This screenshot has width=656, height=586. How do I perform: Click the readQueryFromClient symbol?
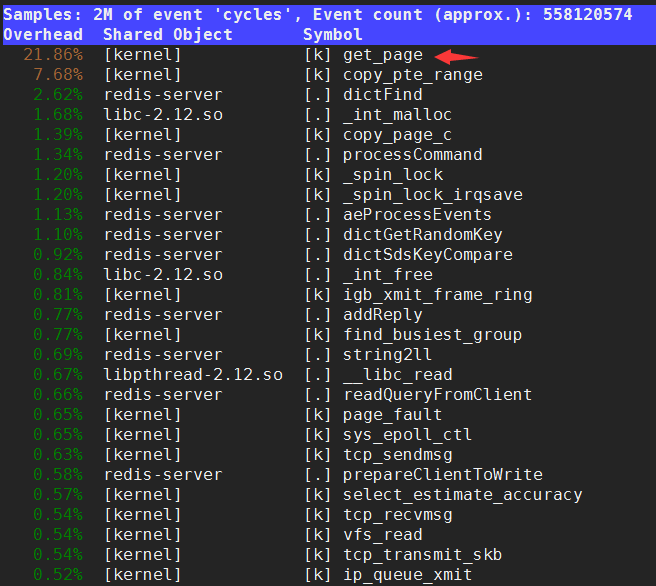coord(437,395)
